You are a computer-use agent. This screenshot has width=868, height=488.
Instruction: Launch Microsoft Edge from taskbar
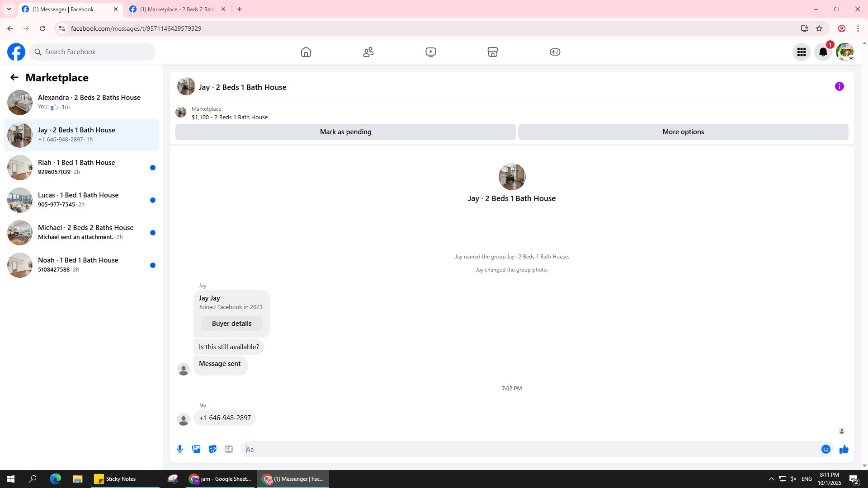(55, 479)
